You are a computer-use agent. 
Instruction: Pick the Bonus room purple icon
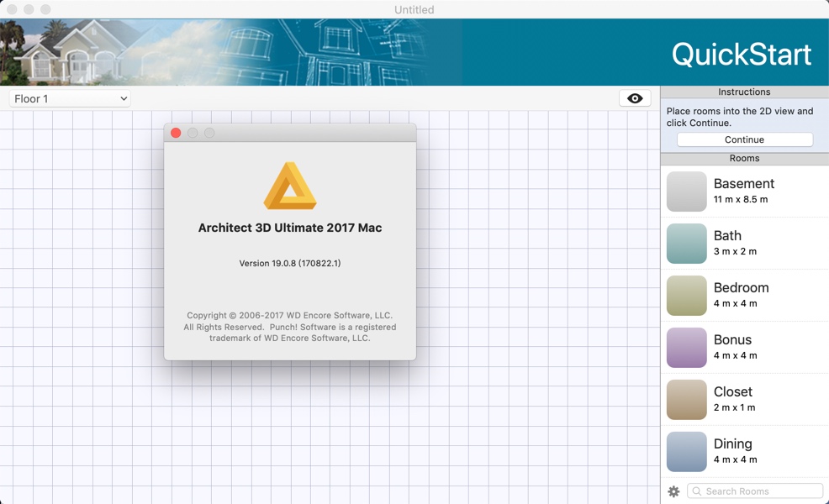[x=686, y=348]
